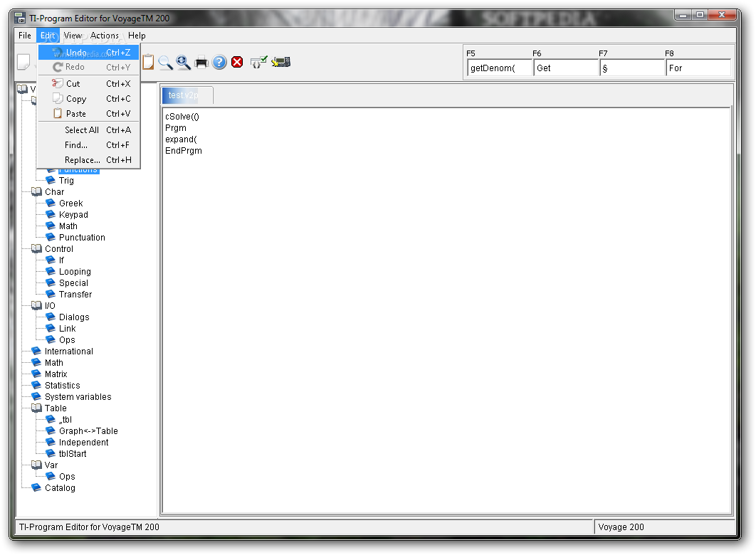Select „tbl under Table
The width and height of the screenshot is (756, 555).
pos(65,420)
